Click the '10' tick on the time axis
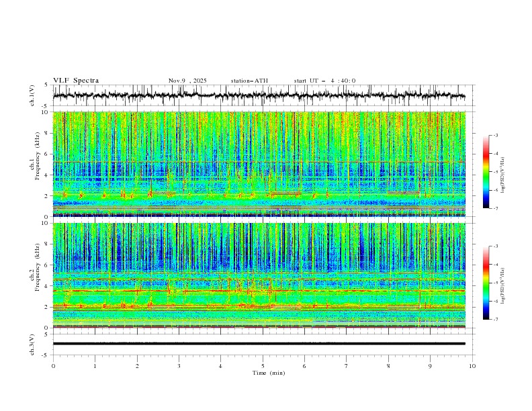This screenshot has width=532, height=411. pos(472,366)
